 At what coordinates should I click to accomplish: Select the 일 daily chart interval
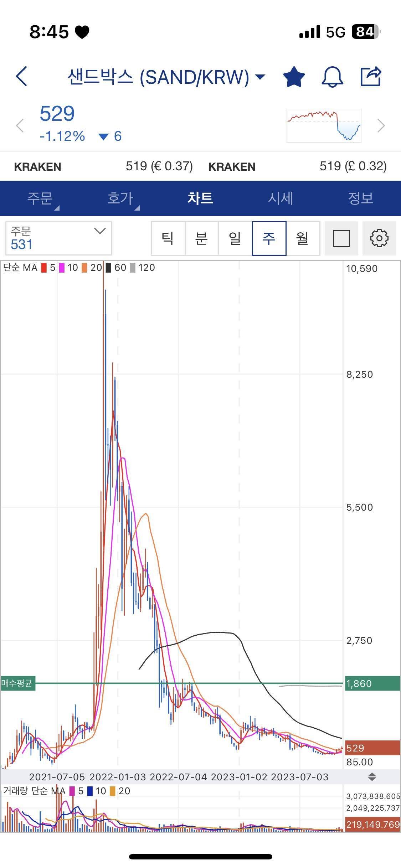[235, 238]
